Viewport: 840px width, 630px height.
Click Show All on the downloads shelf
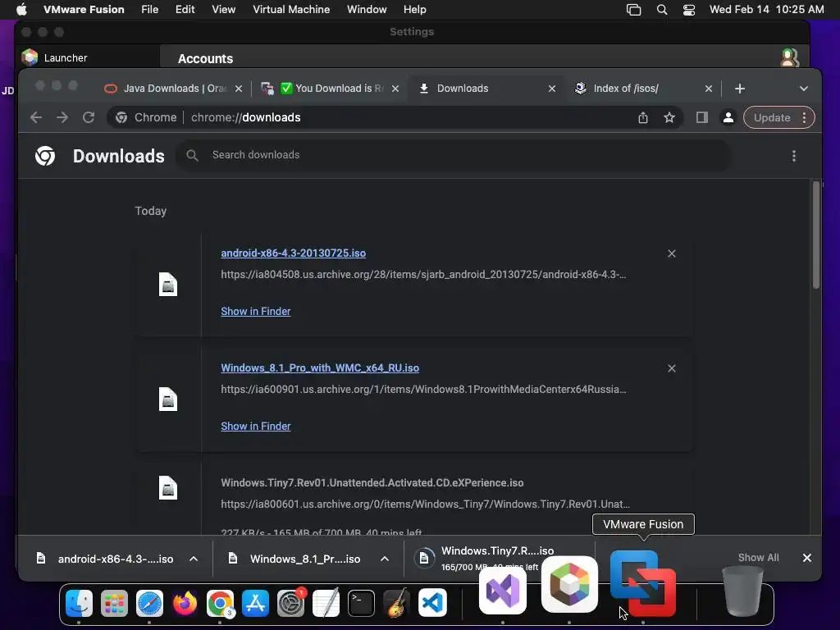click(x=758, y=558)
